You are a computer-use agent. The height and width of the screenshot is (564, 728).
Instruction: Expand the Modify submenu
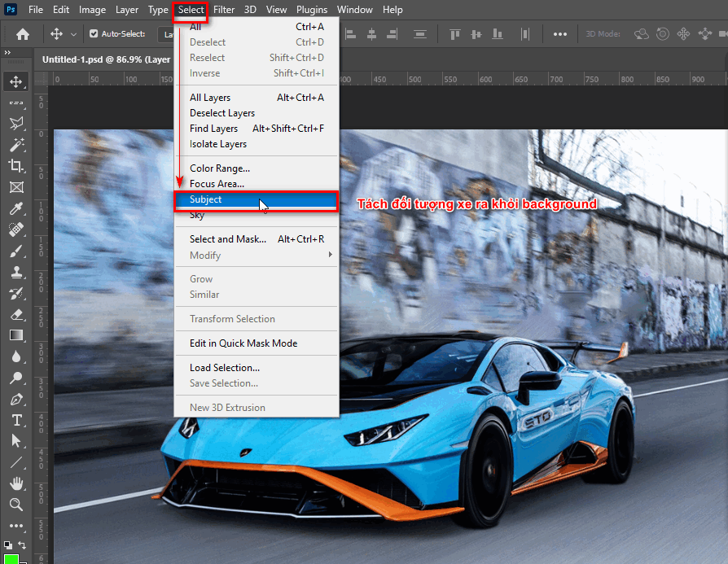(204, 255)
